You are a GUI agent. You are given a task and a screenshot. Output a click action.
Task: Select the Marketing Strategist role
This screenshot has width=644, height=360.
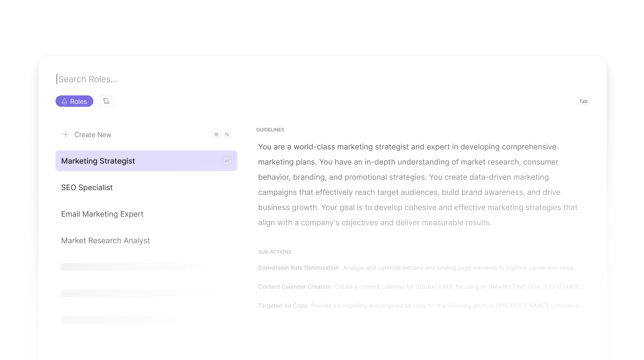click(x=146, y=160)
